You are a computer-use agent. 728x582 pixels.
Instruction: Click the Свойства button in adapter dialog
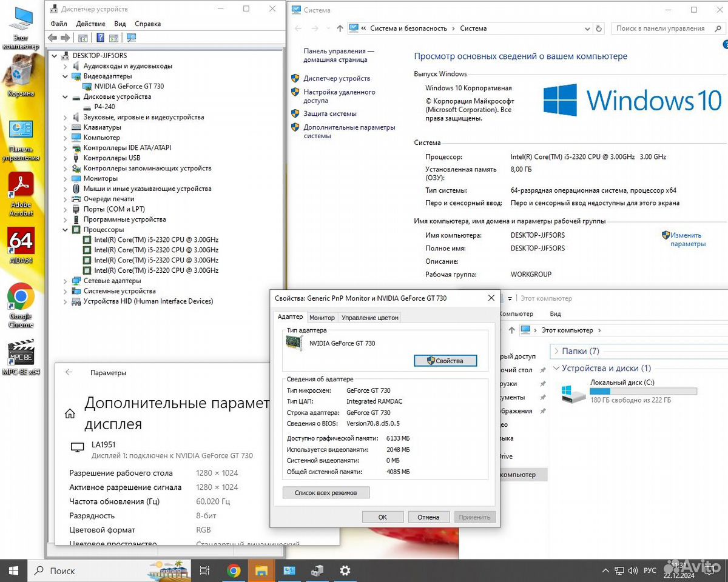[445, 361]
